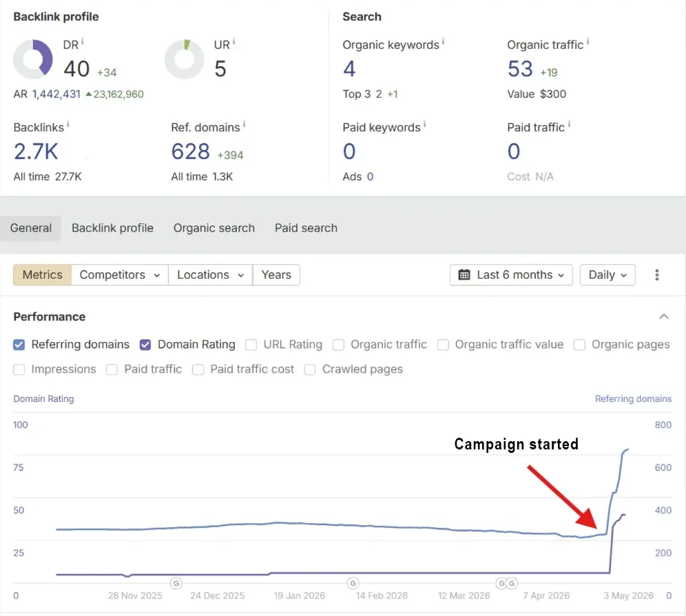
Task: Open the 2.7K backlinks number link
Action: click(x=36, y=151)
